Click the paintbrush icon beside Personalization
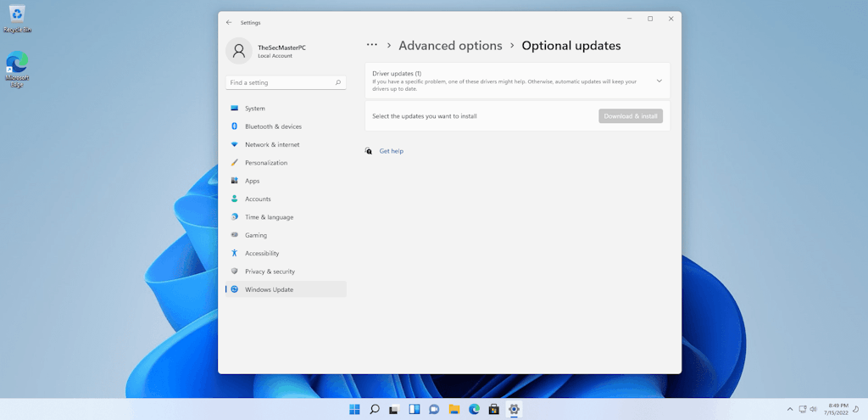 click(234, 163)
